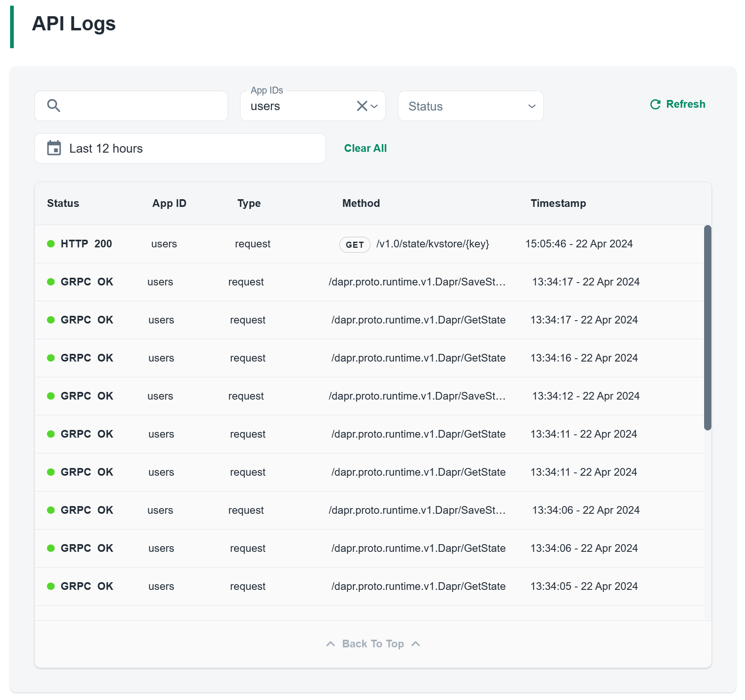Click the Back To Top button
This screenshot has width=745, height=700.
click(372, 644)
